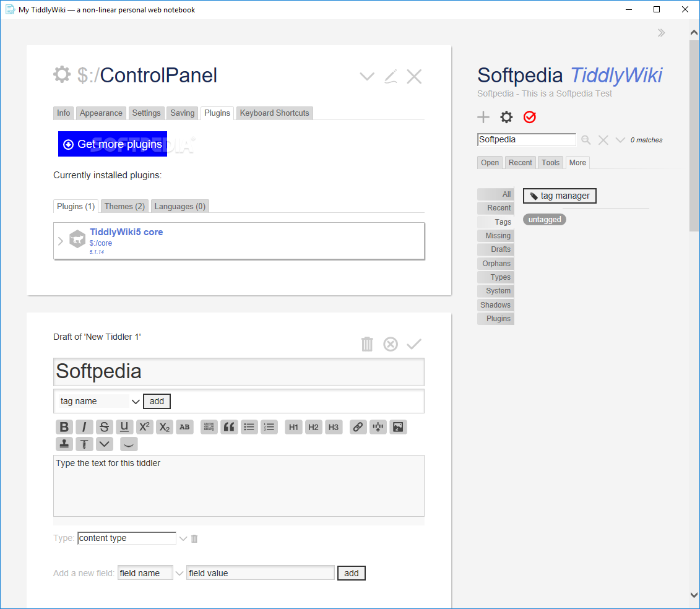Image resolution: width=700 pixels, height=609 pixels.
Task: Show Orphans tiddlers list
Action: (496, 264)
